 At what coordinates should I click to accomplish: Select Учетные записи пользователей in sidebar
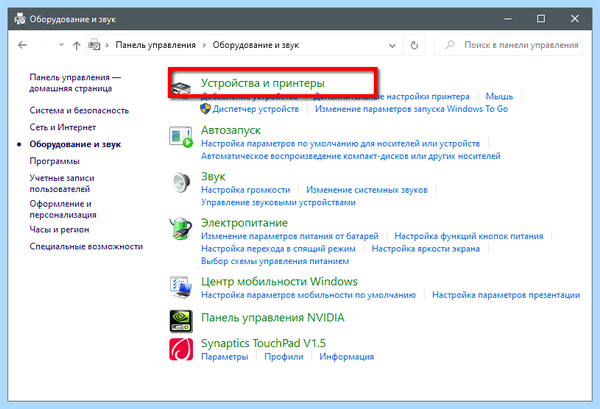[x=62, y=183]
